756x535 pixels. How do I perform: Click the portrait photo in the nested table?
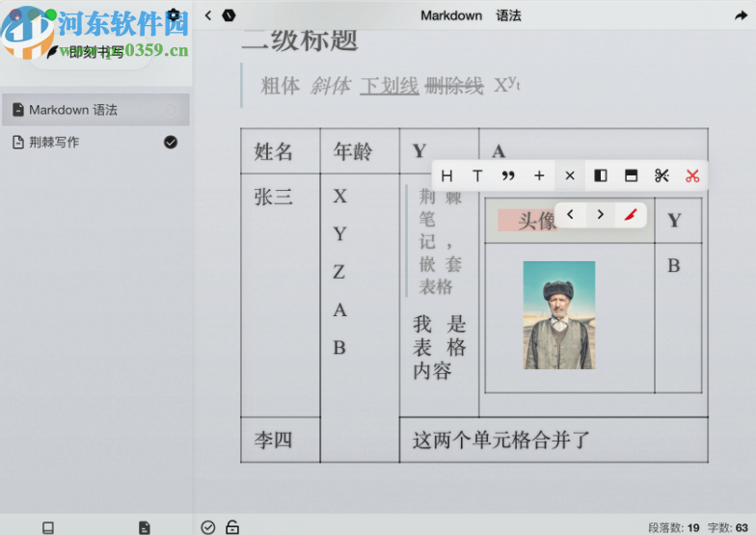[x=559, y=315]
